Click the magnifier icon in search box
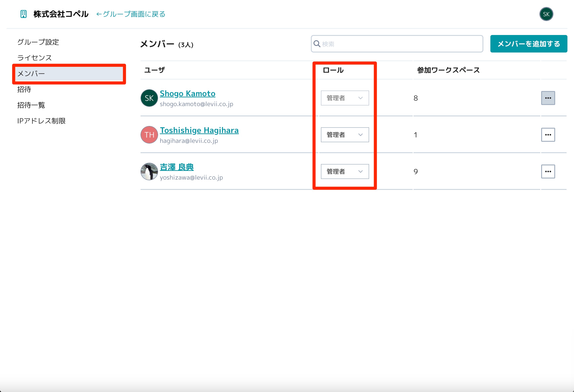 [317, 44]
